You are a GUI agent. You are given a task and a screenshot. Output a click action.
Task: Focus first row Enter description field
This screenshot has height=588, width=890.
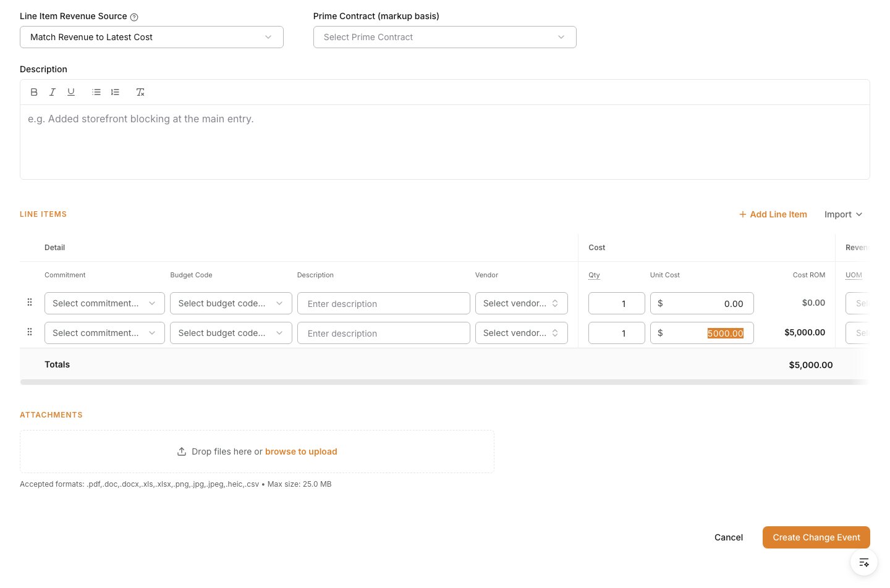(384, 303)
